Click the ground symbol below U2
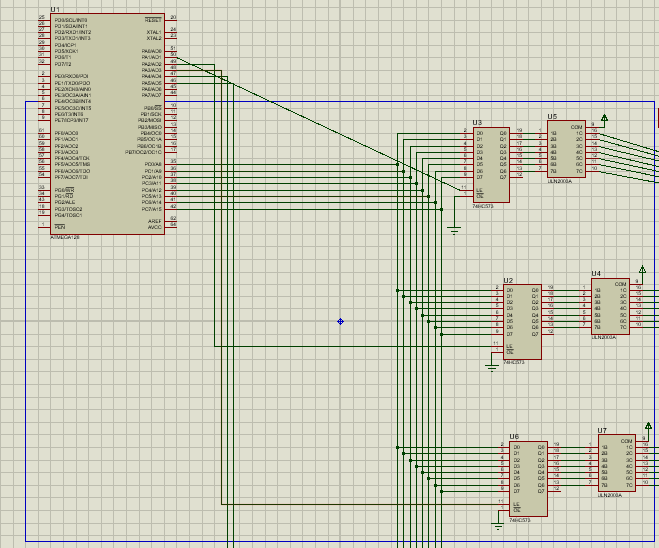This screenshot has height=548, width=659. coord(491,366)
